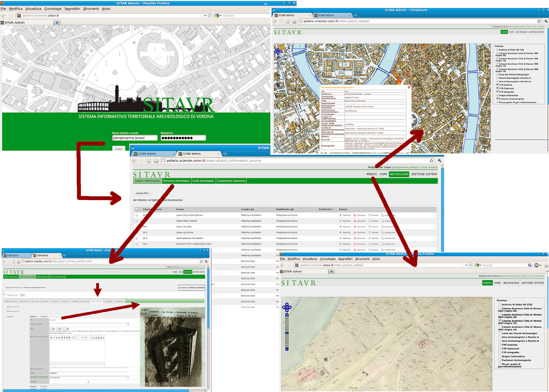Viewport: 549px width, 392px height.
Task: Toggle Partizioni Archeologiche overlay in top-right window
Action: [497, 99]
